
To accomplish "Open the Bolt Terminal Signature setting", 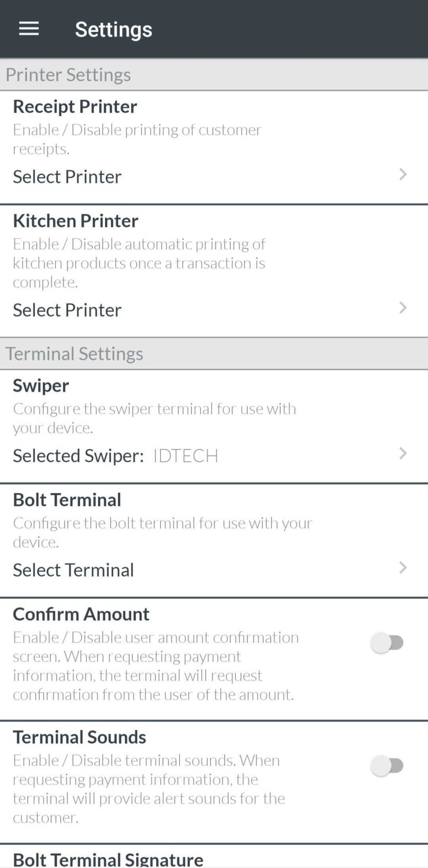I will pos(108,859).
